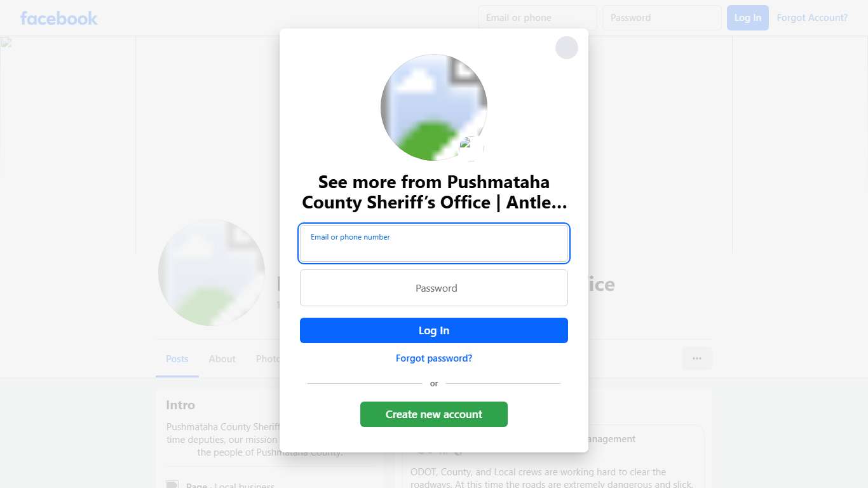Screen dimensions: 868x488
Task: Switch to the Posts tab
Action: pyautogui.click(x=177, y=359)
